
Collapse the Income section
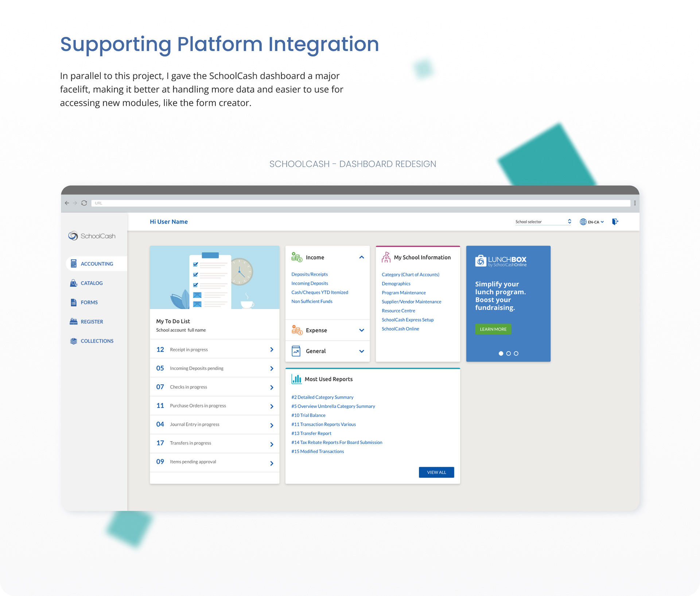coord(361,257)
